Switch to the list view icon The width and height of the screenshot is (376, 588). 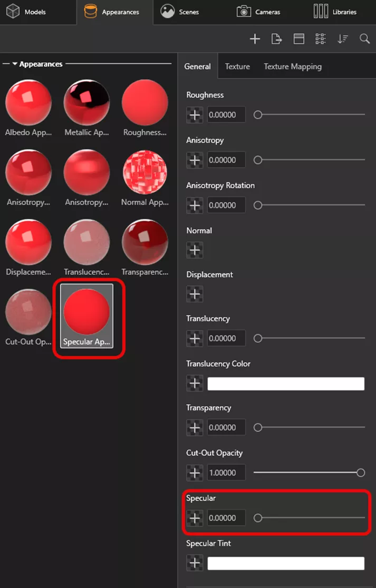point(321,39)
